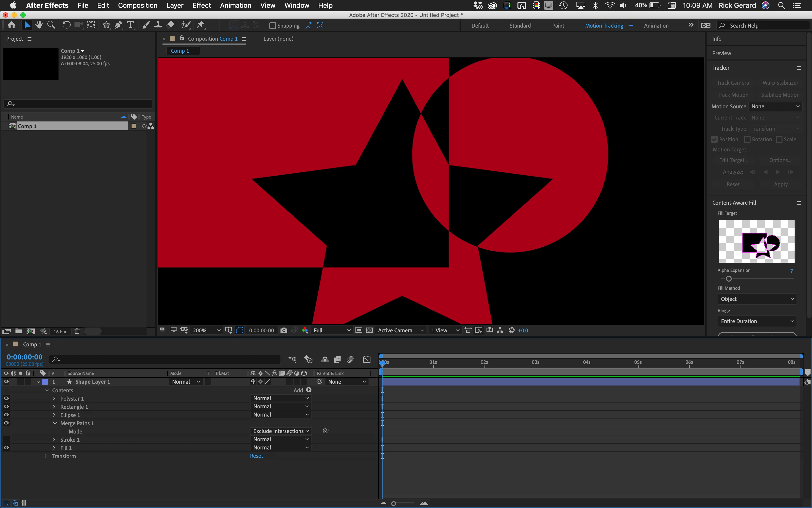Switch to the Paint workspace

click(x=558, y=26)
